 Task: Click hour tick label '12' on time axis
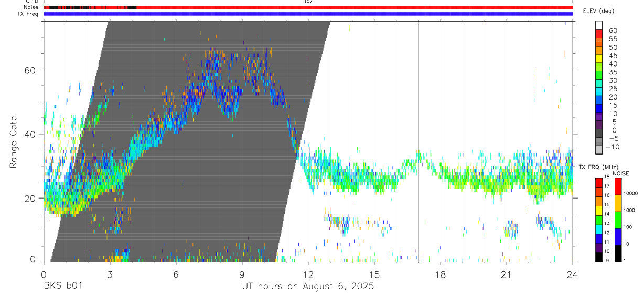[308, 274]
